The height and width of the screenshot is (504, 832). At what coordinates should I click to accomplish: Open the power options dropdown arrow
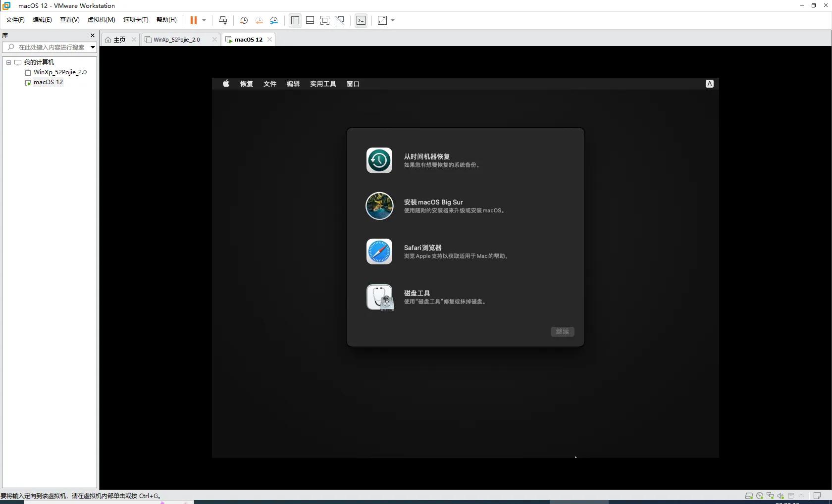point(204,20)
